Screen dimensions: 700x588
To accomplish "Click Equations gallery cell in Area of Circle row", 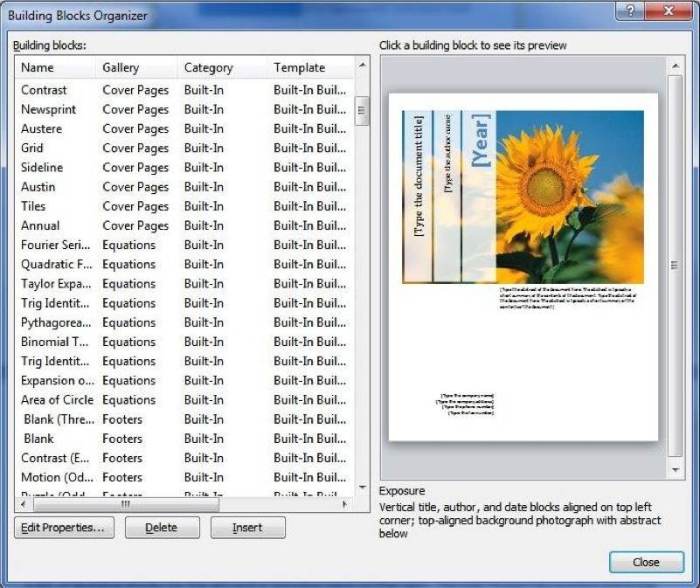I will point(129,400).
